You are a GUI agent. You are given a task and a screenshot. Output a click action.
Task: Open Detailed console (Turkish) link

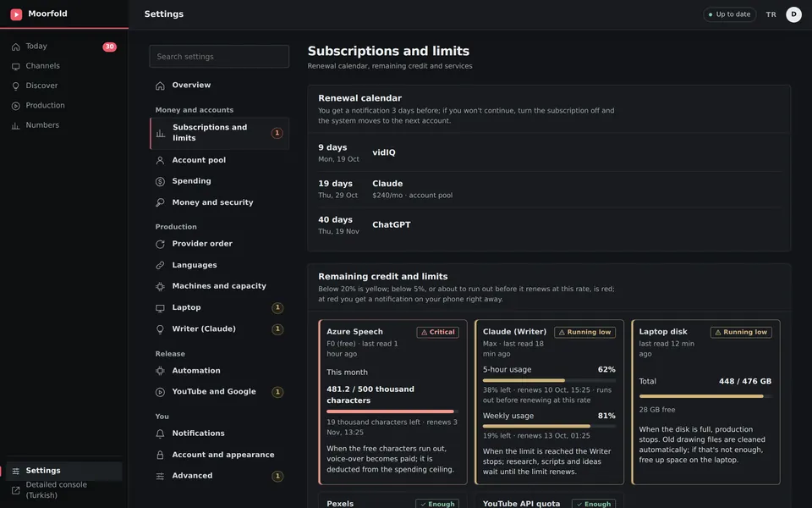[64, 490]
